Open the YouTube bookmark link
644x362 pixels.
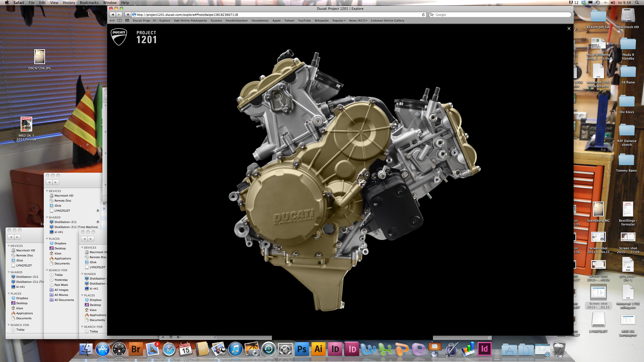(304, 21)
